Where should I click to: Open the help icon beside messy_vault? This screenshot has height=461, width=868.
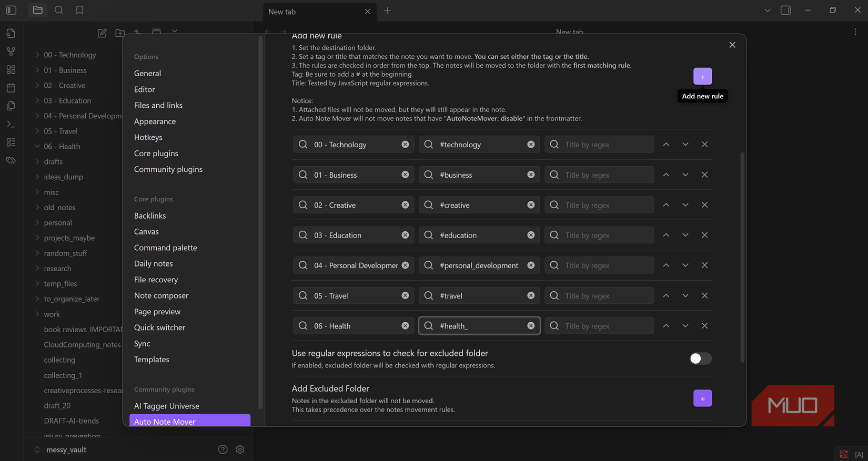pyautogui.click(x=223, y=449)
